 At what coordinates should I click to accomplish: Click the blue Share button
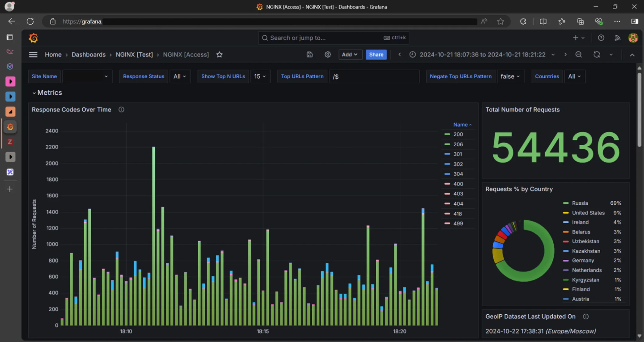pos(376,54)
